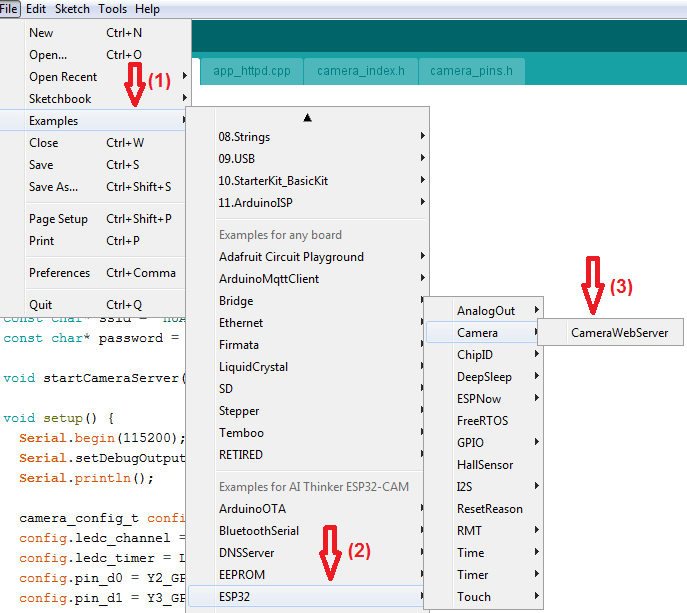Expand the Timer submenu
The image size is (687, 613).
(x=484, y=574)
